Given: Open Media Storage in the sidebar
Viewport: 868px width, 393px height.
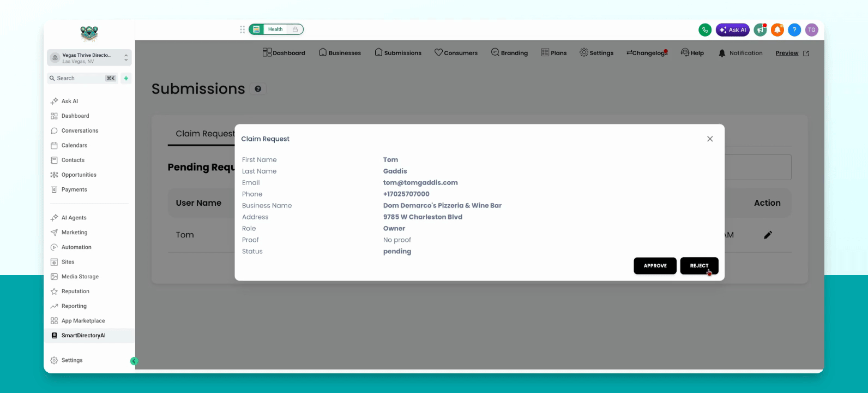Looking at the screenshot, I should click(x=80, y=277).
